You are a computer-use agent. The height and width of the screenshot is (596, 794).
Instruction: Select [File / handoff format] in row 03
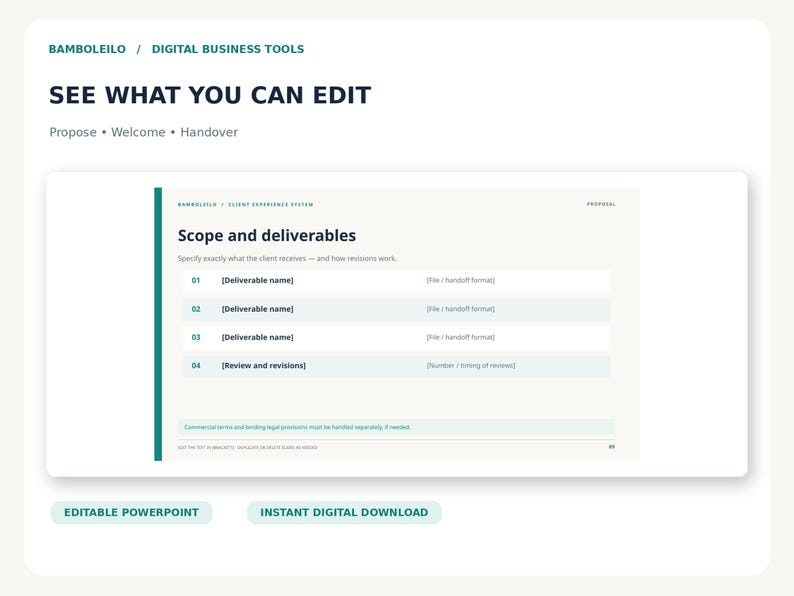tap(460, 337)
